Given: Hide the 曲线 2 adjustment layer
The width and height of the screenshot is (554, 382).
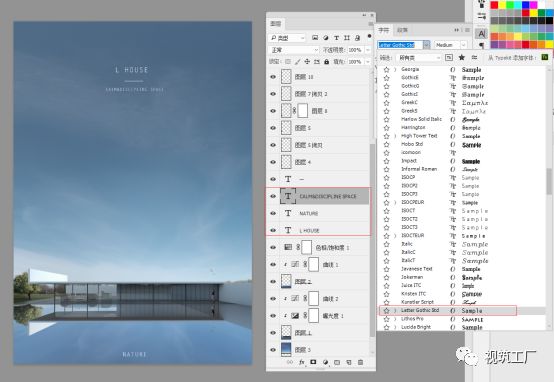Looking at the screenshot, I should pyautogui.click(x=273, y=299).
